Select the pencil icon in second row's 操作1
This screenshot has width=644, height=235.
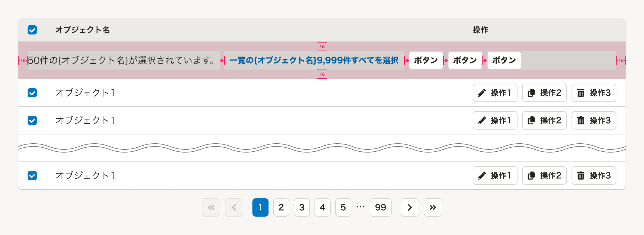482,120
